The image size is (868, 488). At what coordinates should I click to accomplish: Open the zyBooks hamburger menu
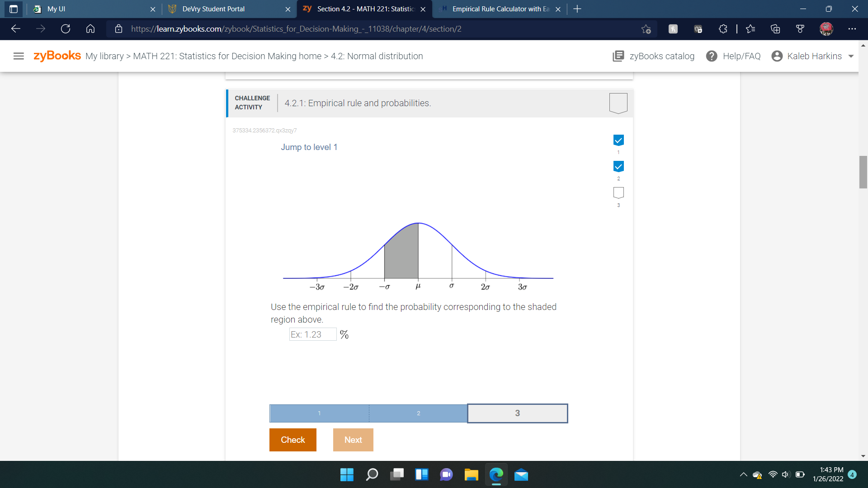[x=19, y=56]
